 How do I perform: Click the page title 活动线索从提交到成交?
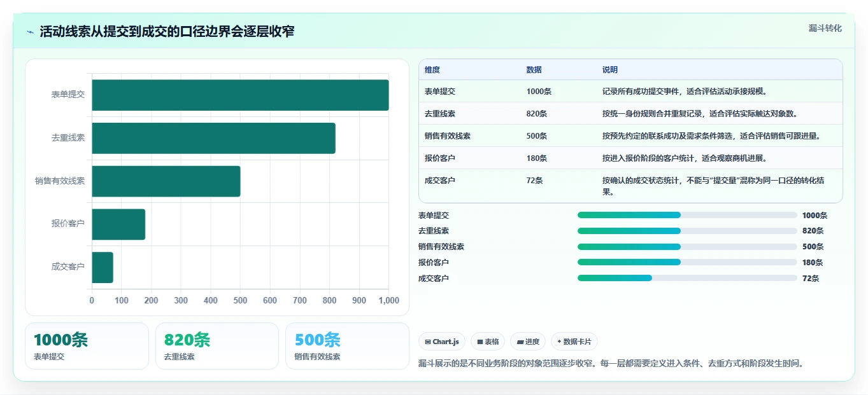click(x=167, y=32)
